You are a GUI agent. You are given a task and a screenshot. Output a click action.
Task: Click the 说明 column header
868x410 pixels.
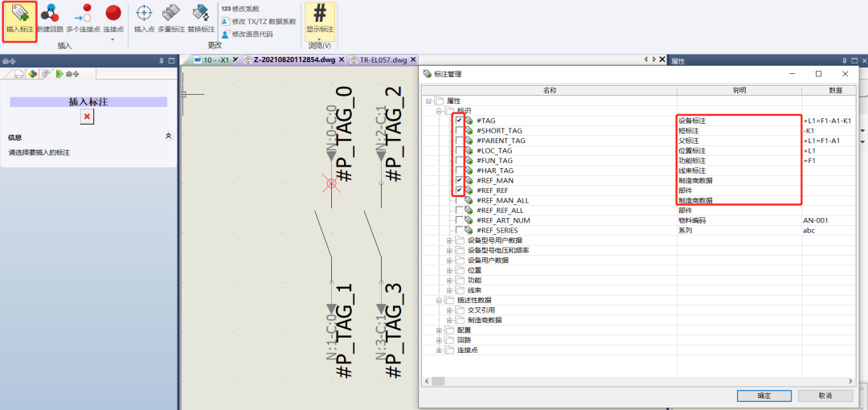pyautogui.click(x=739, y=90)
